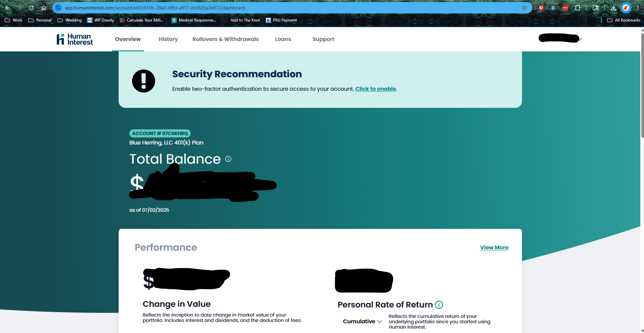Open the Loans tab
Viewport: 644px width, 333px height.
click(283, 39)
